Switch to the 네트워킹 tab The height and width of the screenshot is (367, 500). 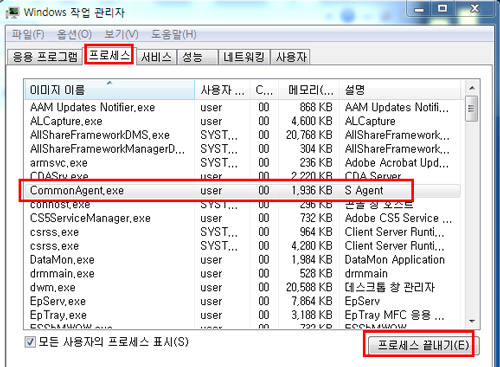[x=244, y=57]
